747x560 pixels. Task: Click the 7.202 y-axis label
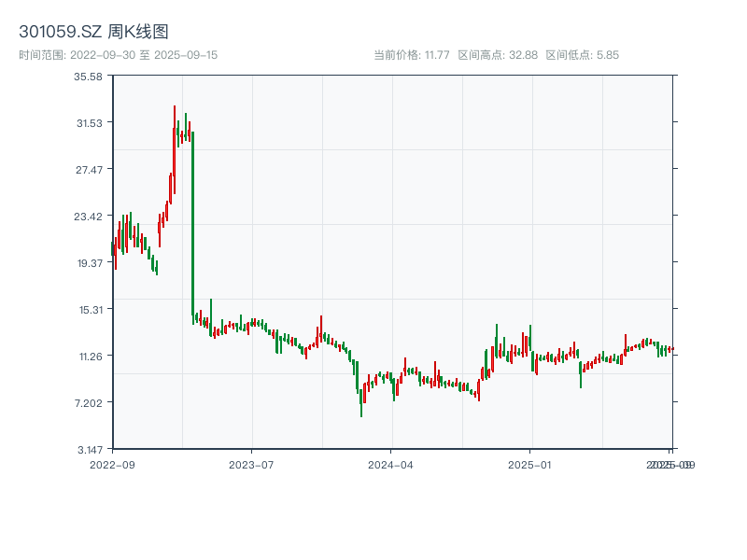click(x=89, y=403)
